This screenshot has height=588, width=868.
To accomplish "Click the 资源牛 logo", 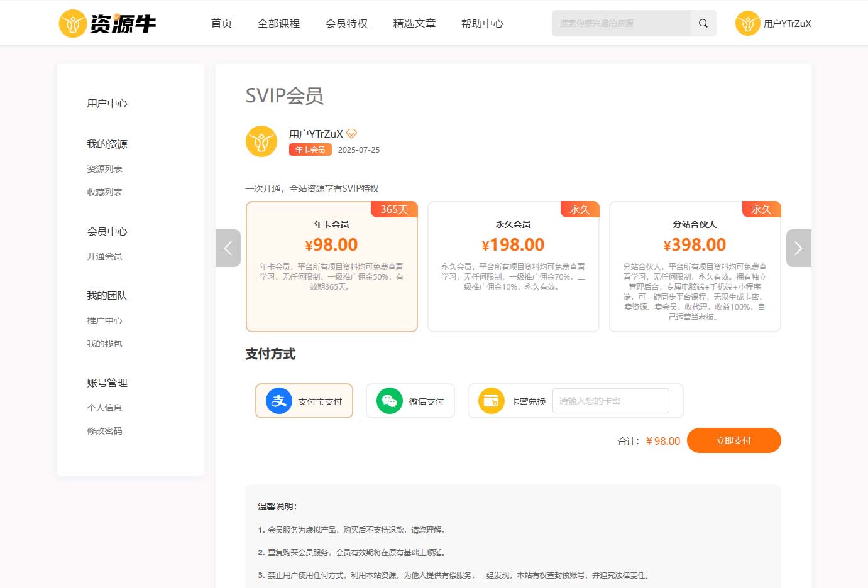I will [x=107, y=23].
